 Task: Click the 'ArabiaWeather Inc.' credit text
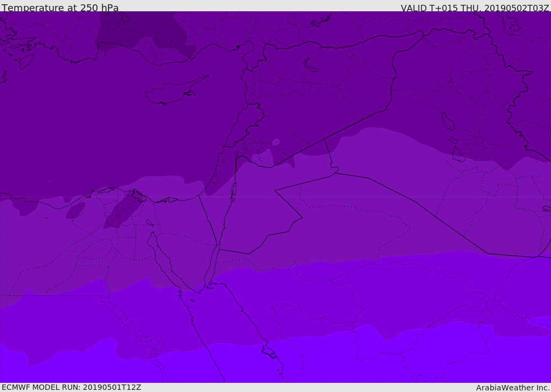point(513,388)
